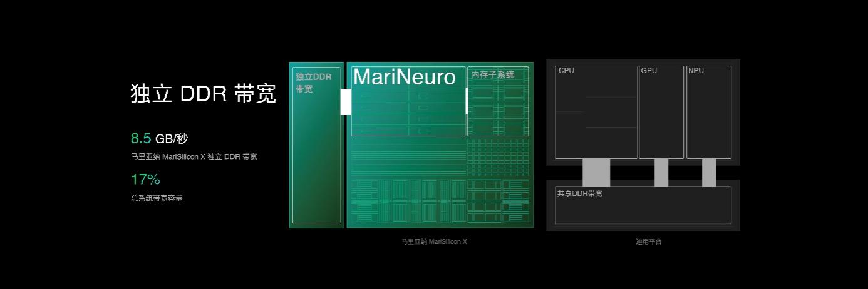Click the 共享DDR带宽 block

point(643,205)
